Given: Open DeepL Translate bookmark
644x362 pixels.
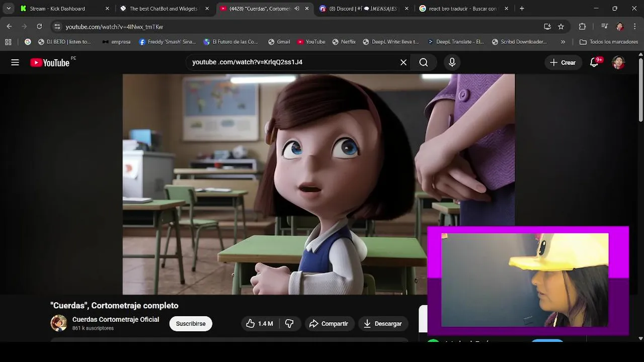Looking at the screenshot, I should [456, 42].
